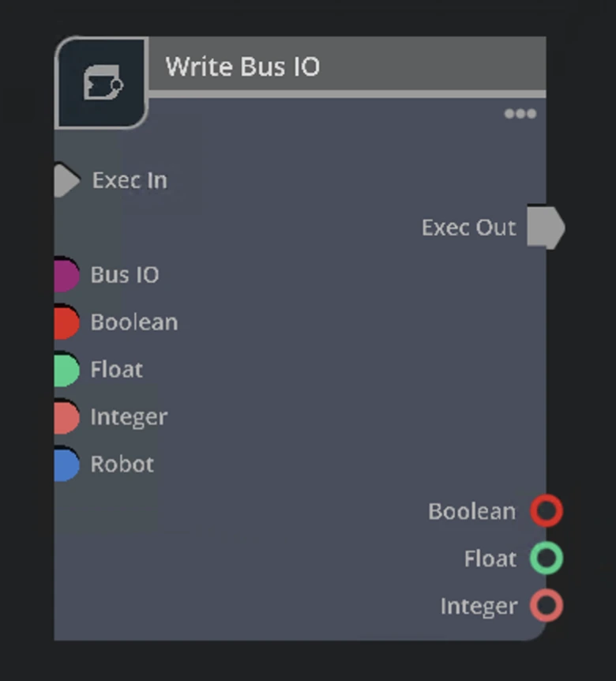The width and height of the screenshot is (616, 681).
Task: Select the Bus IO label text
Action: coord(124,274)
